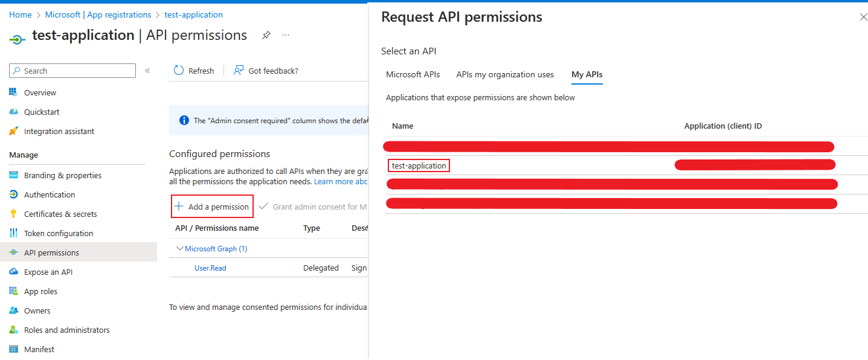Open Microsoft Graph (1) link
This screenshot has height=360, width=868.
click(x=216, y=248)
